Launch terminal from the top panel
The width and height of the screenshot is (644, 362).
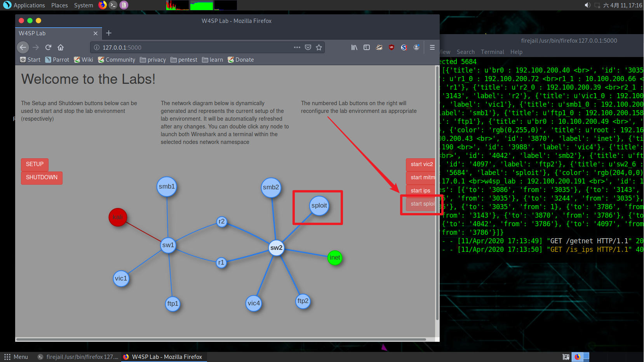tap(113, 5)
